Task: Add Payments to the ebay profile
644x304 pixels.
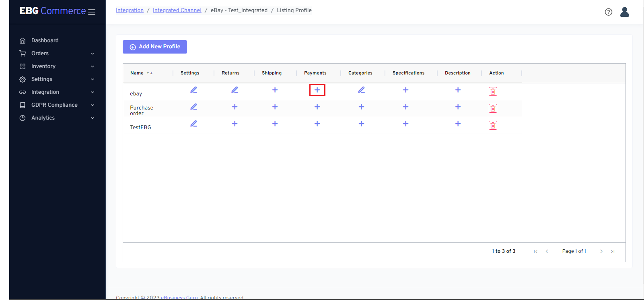Action: coord(317,90)
